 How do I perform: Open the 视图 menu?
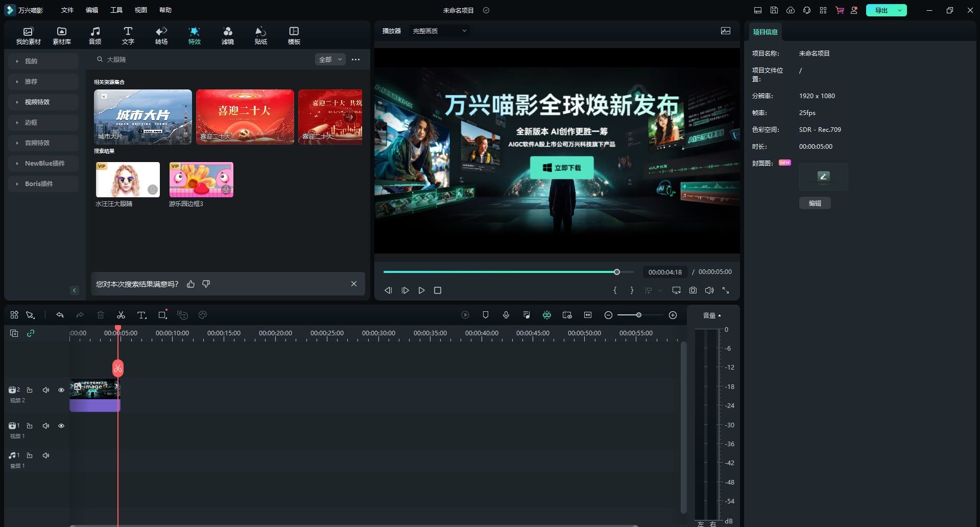point(141,10)
